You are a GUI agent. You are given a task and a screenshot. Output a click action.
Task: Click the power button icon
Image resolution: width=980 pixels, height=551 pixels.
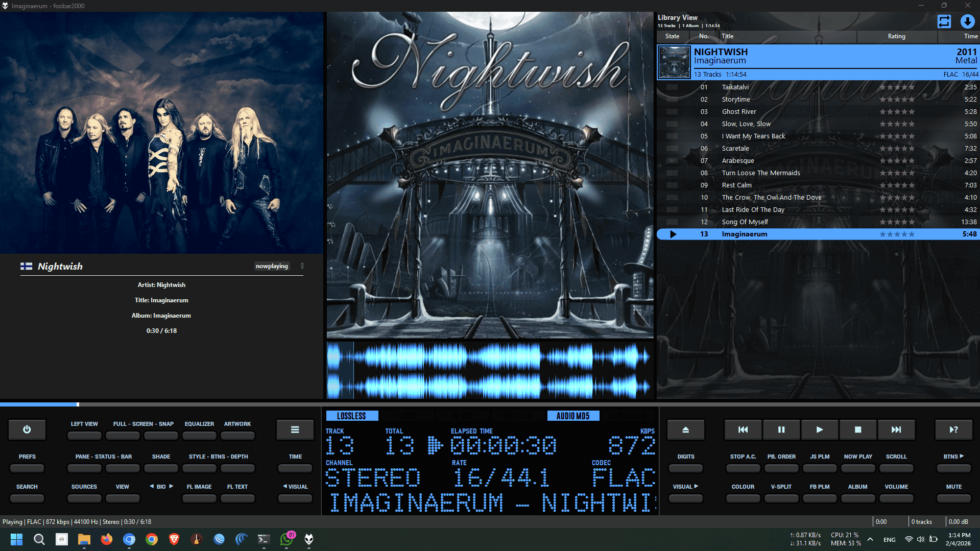click(x=27, y=429)
